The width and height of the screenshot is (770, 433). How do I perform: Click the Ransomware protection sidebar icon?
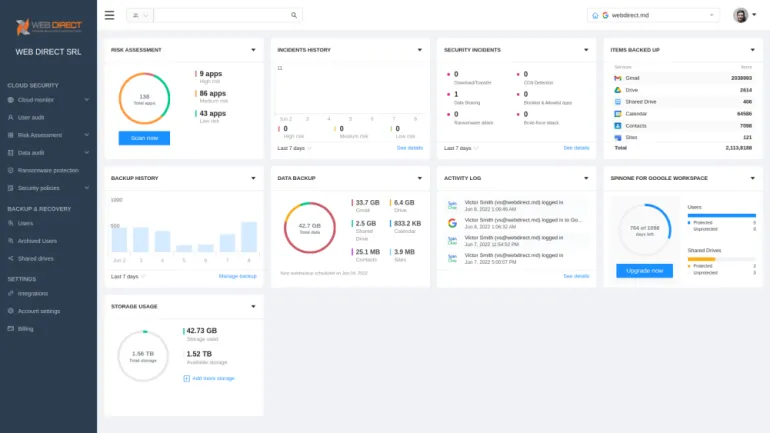(x=11, y=170)
